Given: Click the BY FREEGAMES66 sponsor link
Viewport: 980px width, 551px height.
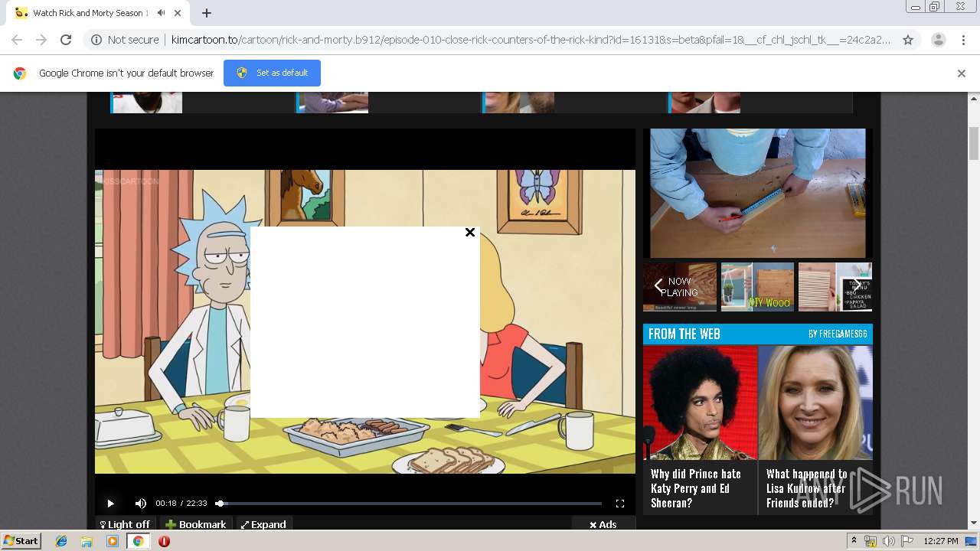Looking at the screenshot, I should (838, 334).
